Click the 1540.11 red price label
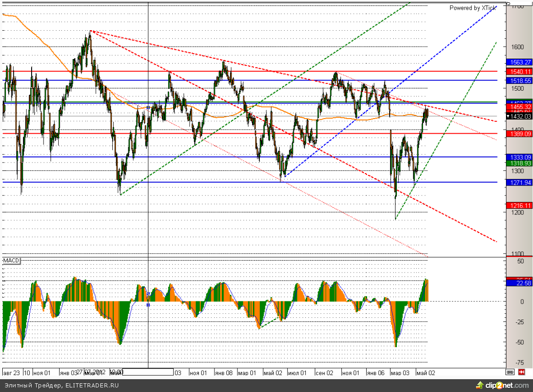 (x=518, y=71)
